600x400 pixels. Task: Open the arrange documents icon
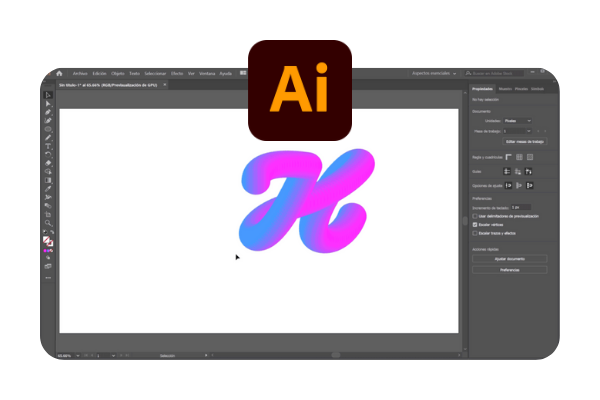click(x=243, y=73)
